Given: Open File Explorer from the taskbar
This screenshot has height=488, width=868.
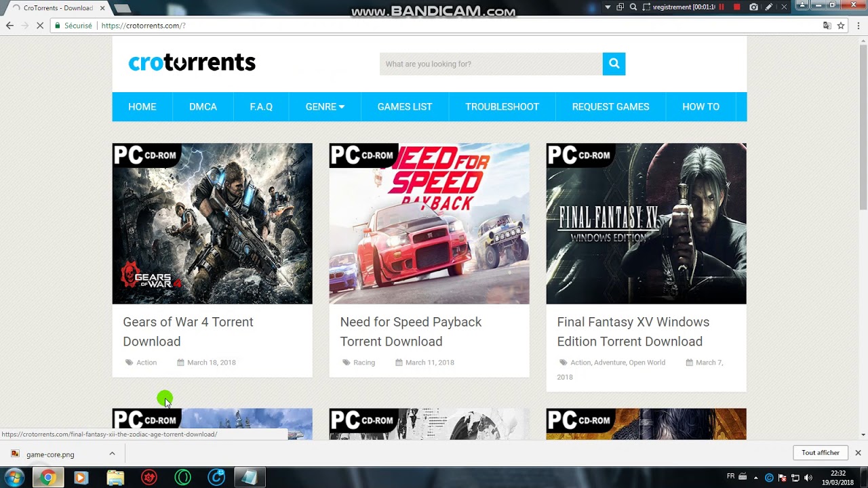Looking at the screenshot, I should coord(115,478).
